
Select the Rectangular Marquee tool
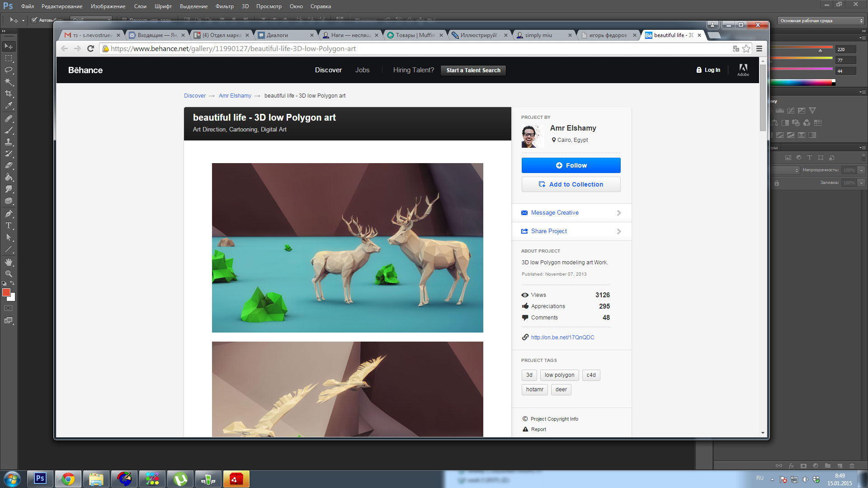[x=9, y=58]
